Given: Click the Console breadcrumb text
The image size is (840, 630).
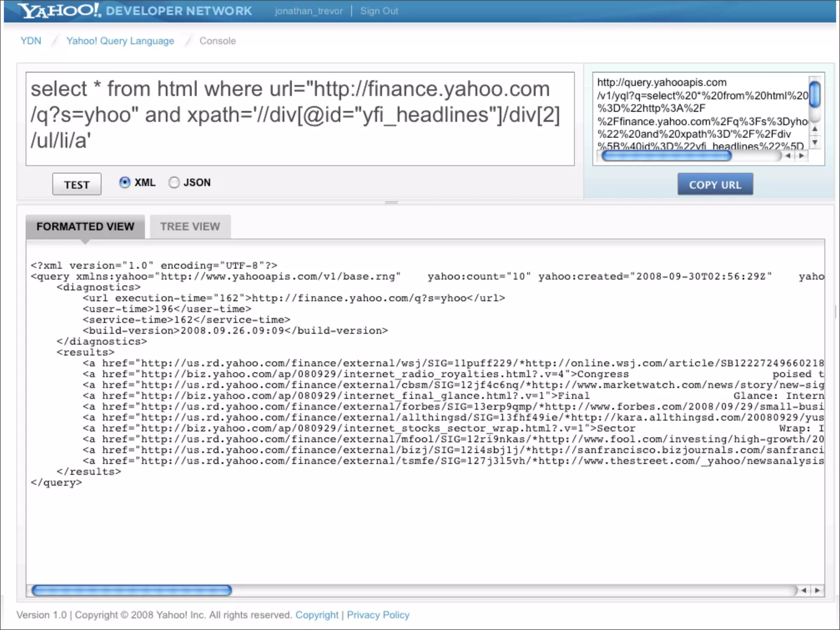Looking at the screenshot, I should pyautogui.click(x=217, y=41).
